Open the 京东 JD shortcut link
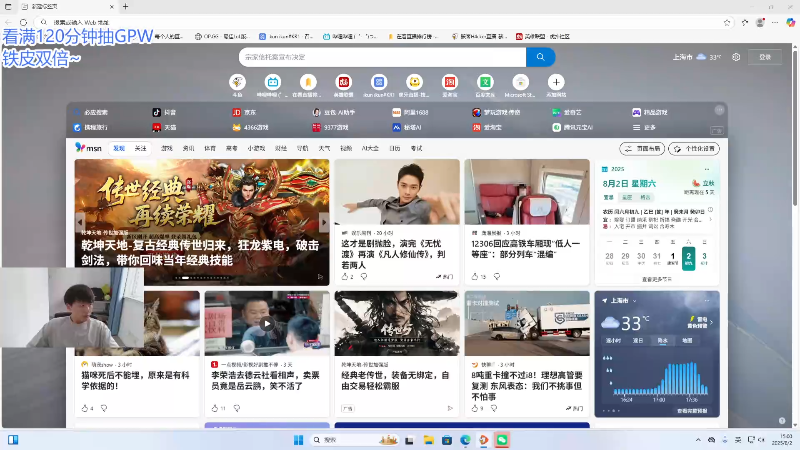This screenshot has height=450, width=800. 244,112
